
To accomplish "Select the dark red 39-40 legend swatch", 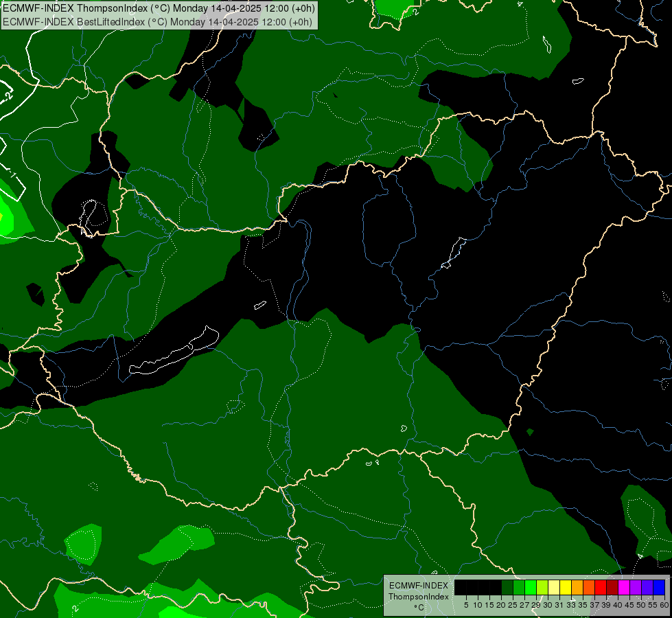I will pos(612,587).
